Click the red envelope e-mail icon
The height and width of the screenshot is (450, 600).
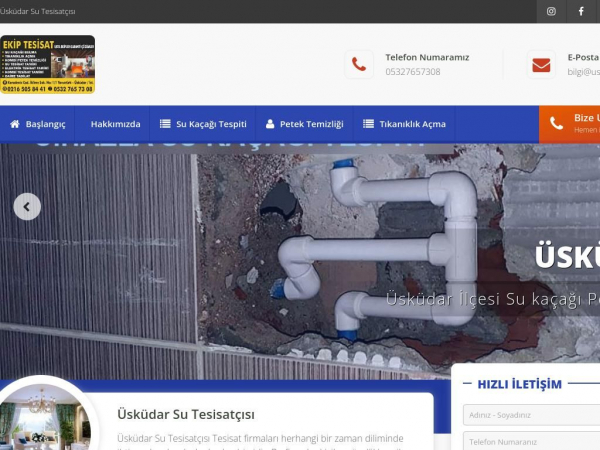[541, 64]
